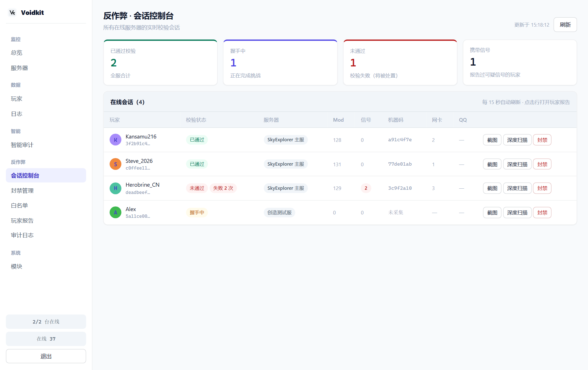
Task: Click the 握手中 summary card
Action: point(280,62)
